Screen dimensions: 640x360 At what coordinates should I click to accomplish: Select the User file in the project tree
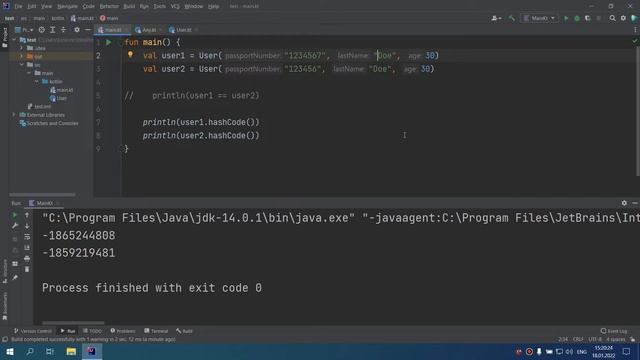pyautogui.click(x=58, y=98)
